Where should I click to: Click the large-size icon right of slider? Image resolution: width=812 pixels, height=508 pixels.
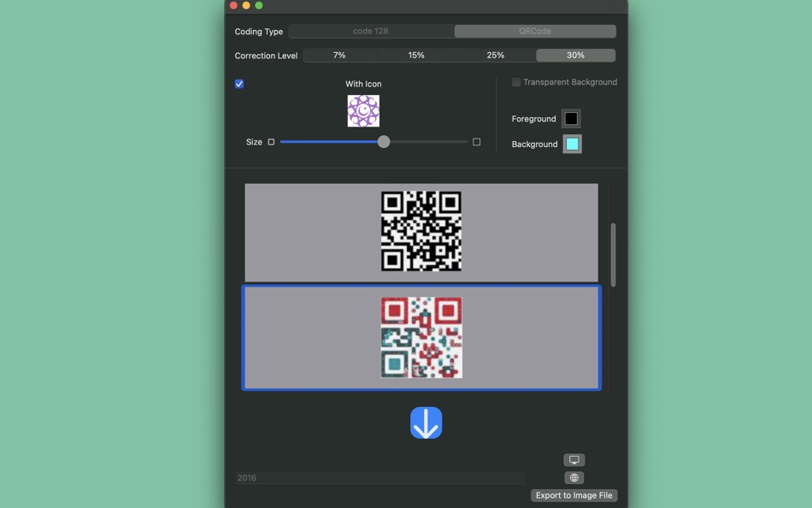tap(476, 142)
